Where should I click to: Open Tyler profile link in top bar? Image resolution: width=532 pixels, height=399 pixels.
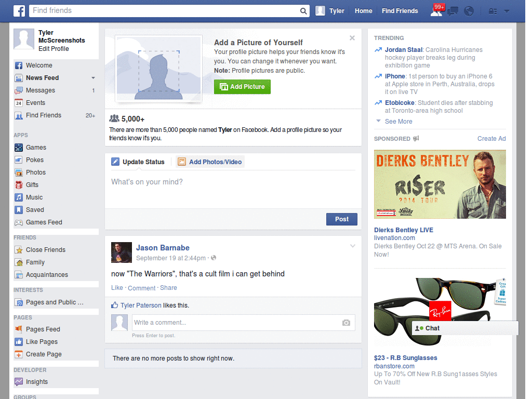330,11
